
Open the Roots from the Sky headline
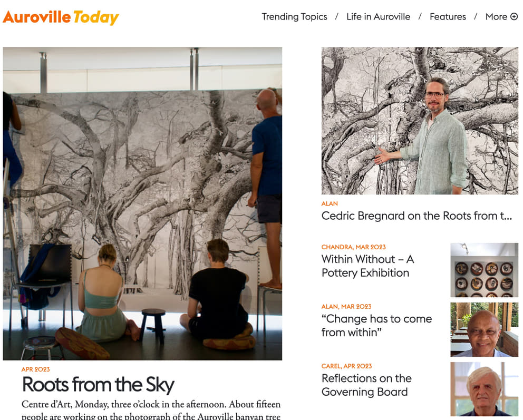pos(98,385)
